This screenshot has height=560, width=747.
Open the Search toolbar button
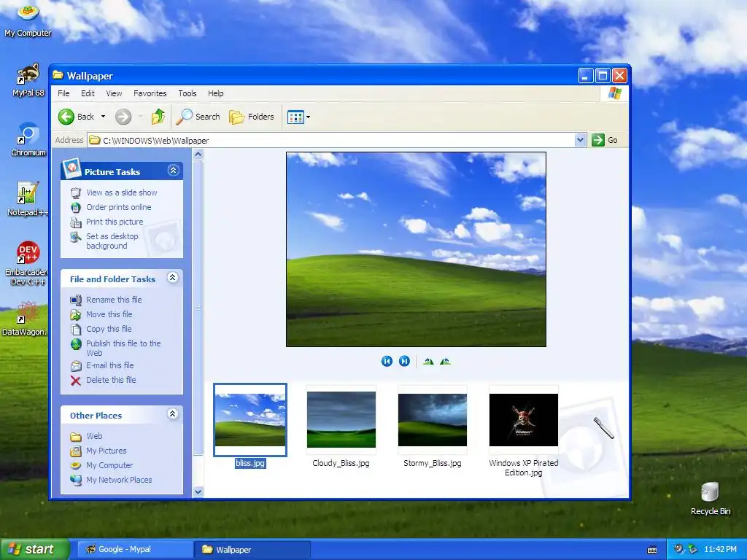click(x=198, y=117)
